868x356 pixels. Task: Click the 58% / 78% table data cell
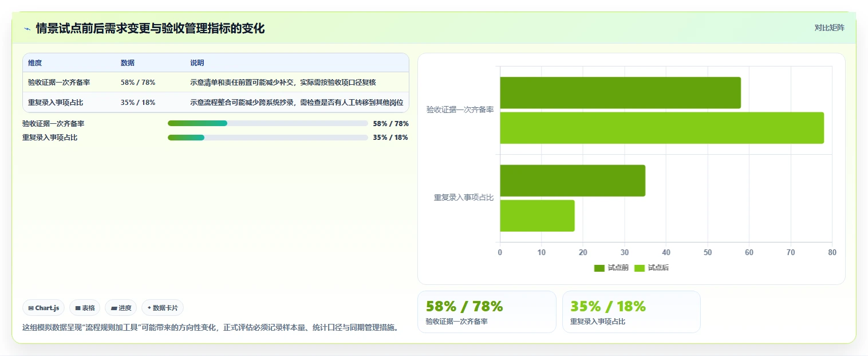pyautogui.click(x=138, y=83)
